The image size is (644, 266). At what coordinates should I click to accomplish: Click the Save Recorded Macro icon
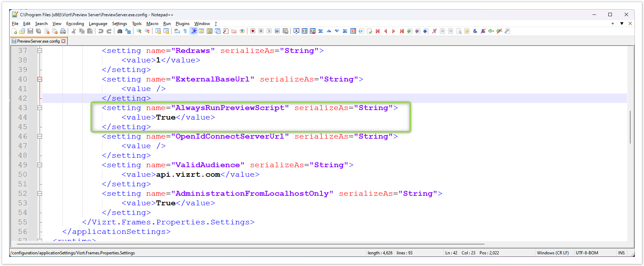(x=285, y=31)
